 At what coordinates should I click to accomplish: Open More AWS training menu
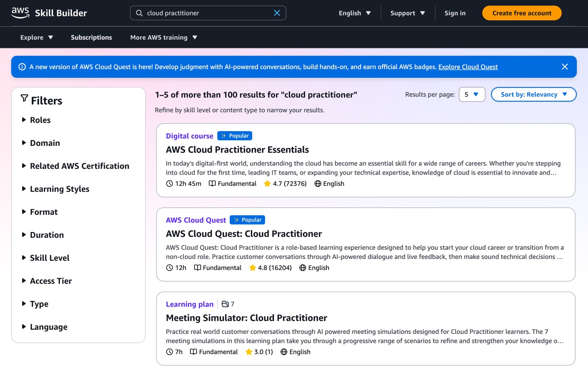point(164,37)
